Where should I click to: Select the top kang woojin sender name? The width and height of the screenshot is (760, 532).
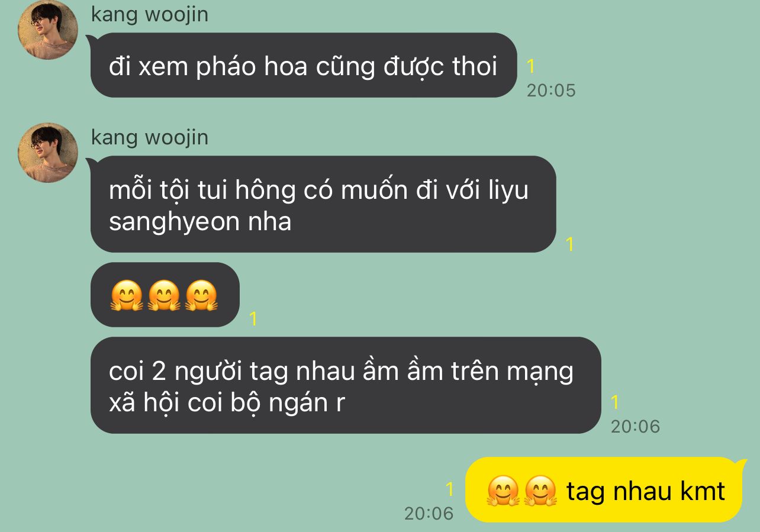pyautogui.click(x=150, y=14)
